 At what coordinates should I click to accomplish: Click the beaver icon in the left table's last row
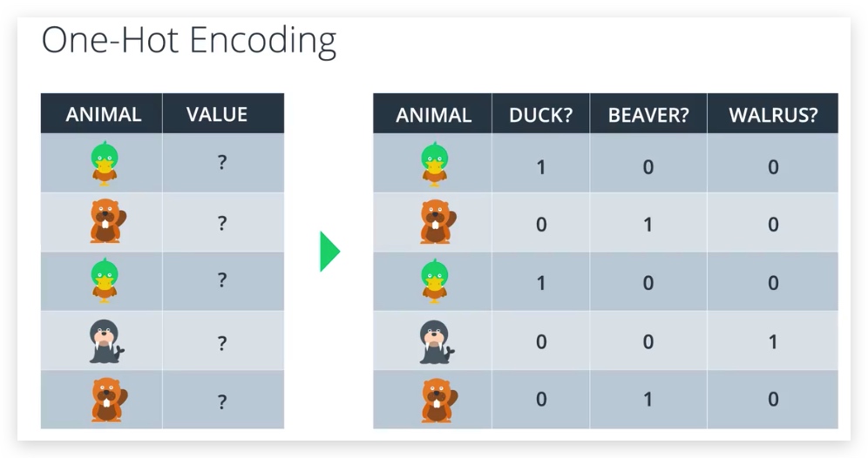[x=105, y=400]
